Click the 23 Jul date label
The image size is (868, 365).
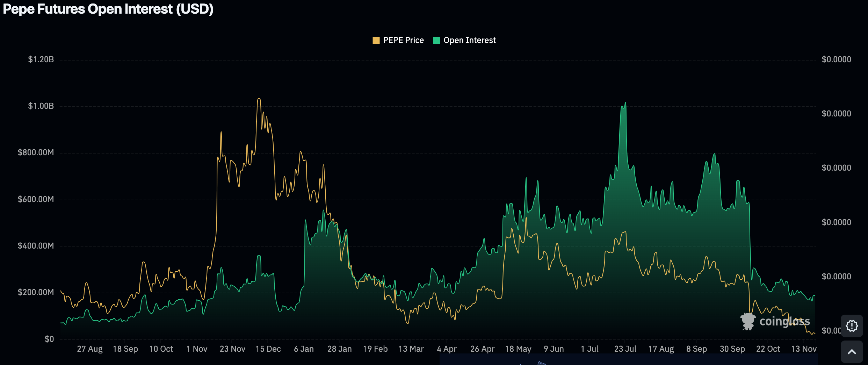click(x=625, y=349)
